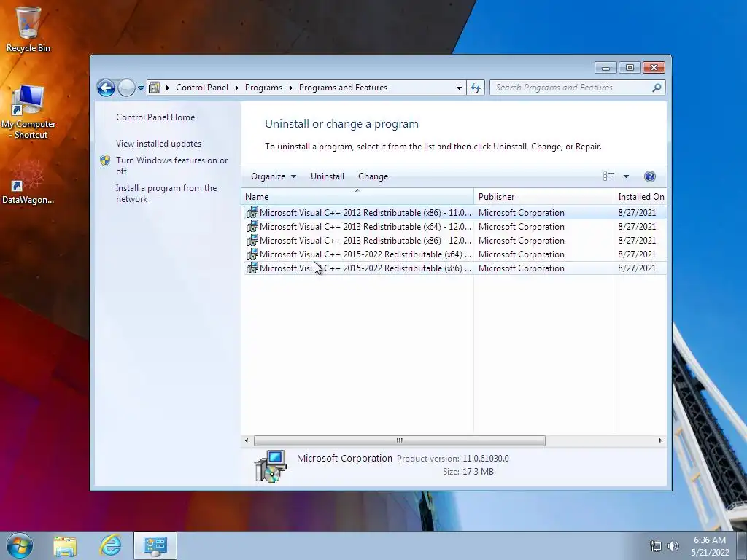The height and width of the screenshot is (560, 747).
Task: Click the left scroll arrow
Action: click(x=247, y=440)
